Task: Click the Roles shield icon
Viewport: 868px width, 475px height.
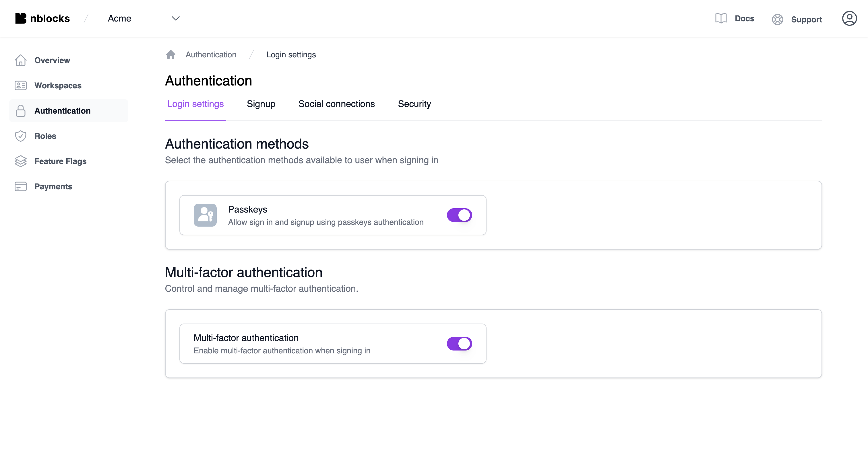Action: 21,136
